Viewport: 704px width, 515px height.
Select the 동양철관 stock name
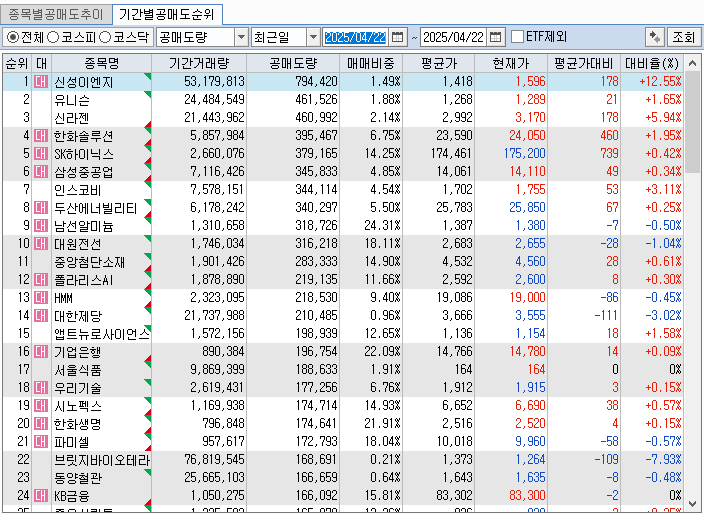click(x=78, y=477)
